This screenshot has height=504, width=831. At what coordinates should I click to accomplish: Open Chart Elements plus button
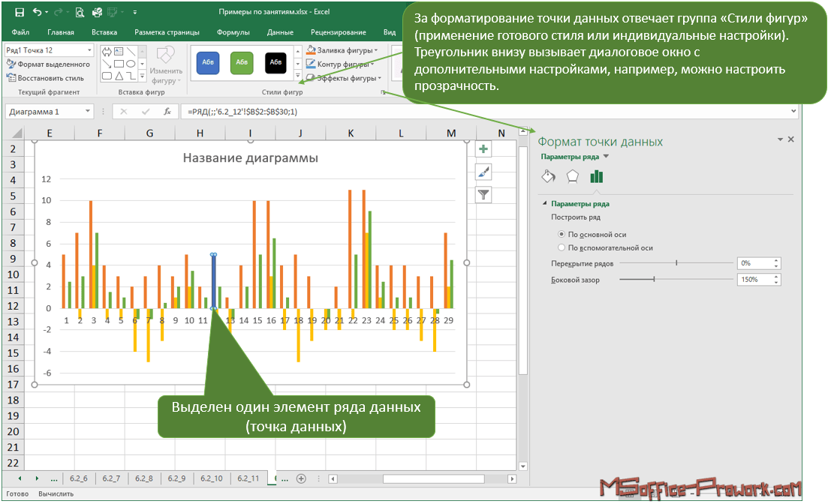[x=483, y=149]
